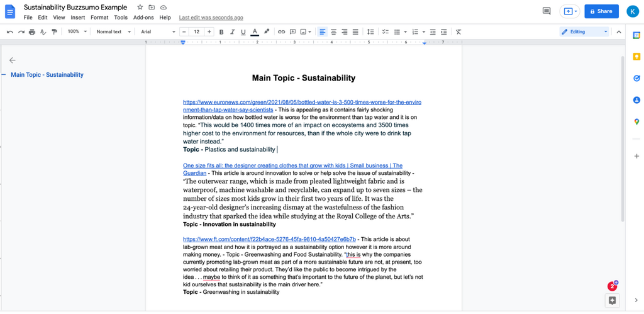Image resolution: width=644 pixels, height=314 pixels.
Task: Toggle underline formatting
Action: point(243,31)
